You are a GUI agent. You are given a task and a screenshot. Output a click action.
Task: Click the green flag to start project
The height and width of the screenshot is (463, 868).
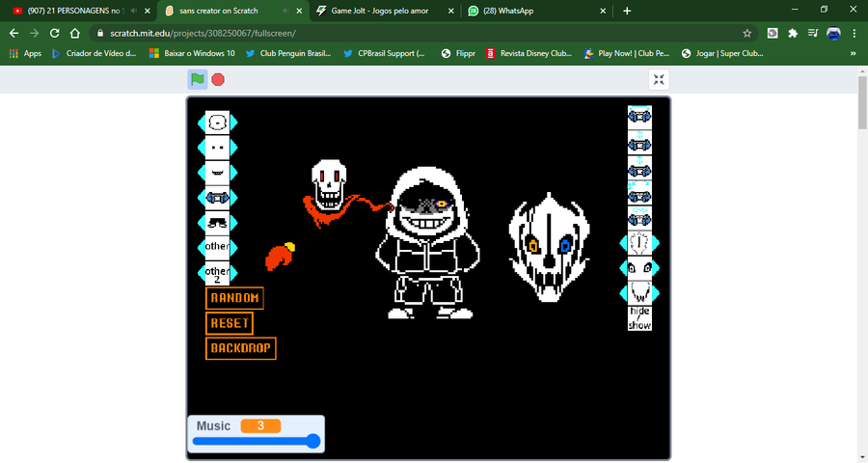tap(198, 79)
